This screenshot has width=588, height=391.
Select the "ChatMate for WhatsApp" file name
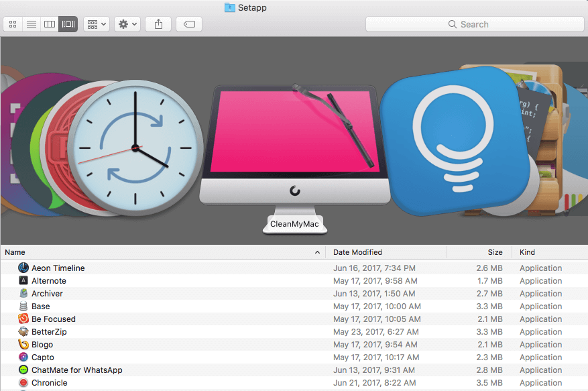coord(77,370)
